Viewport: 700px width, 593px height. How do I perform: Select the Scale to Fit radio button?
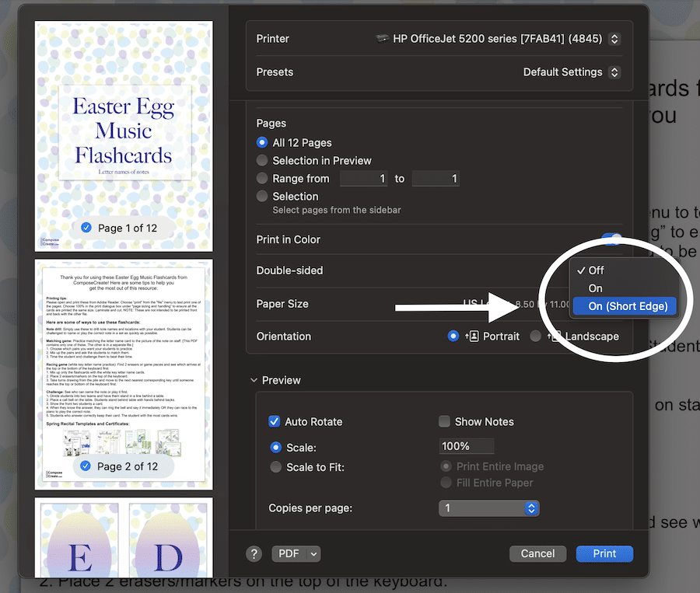point(275,466)
